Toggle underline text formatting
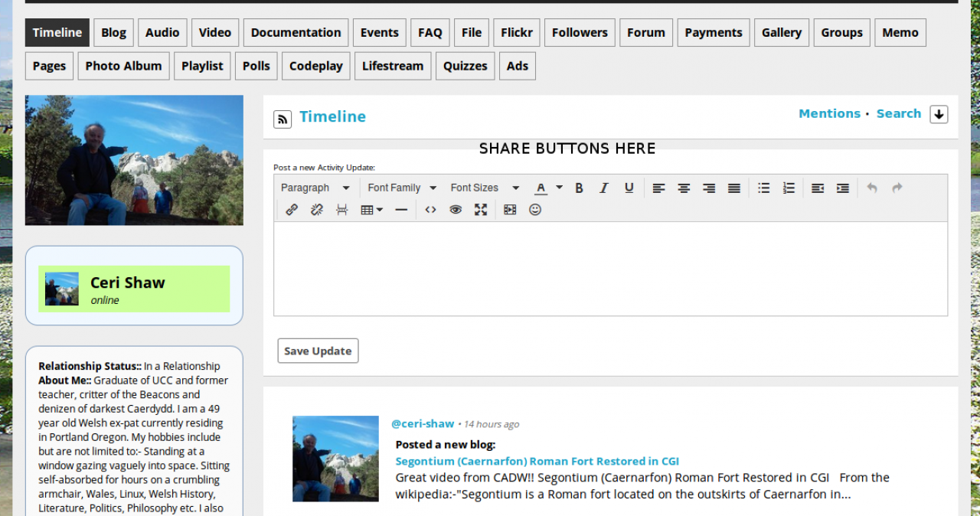980x516 pixels. pos(629,188)
